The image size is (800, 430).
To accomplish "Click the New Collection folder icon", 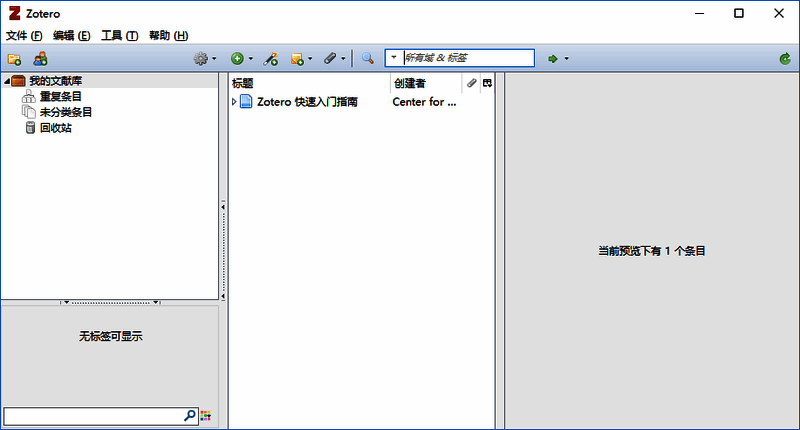I will 14,59.
